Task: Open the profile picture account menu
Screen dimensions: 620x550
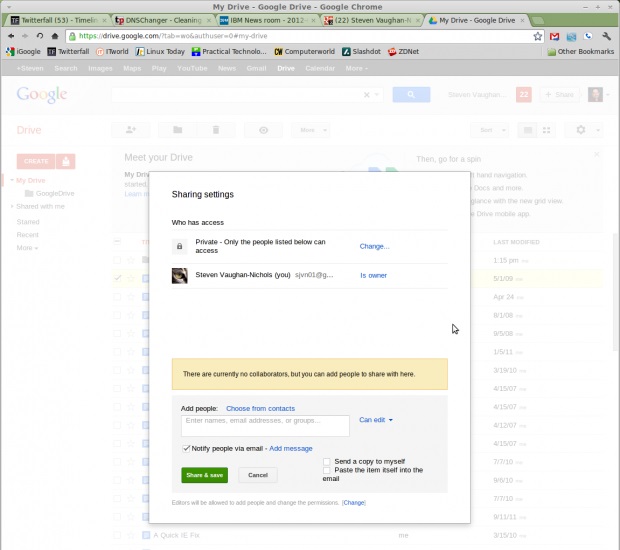Action: (599, 95)
